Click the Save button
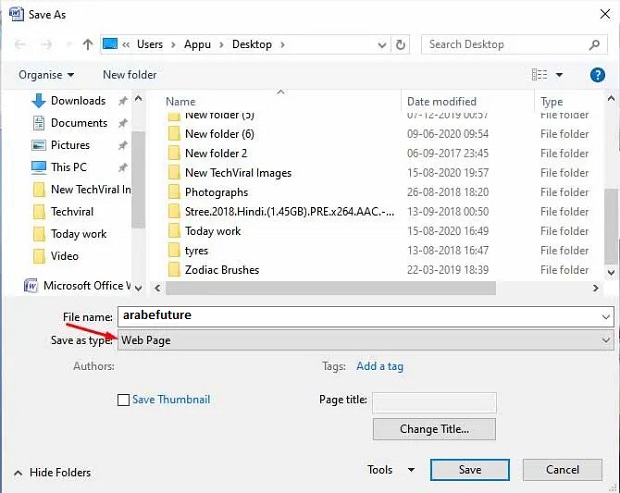The image size is (620, 493). coord(470,470)
